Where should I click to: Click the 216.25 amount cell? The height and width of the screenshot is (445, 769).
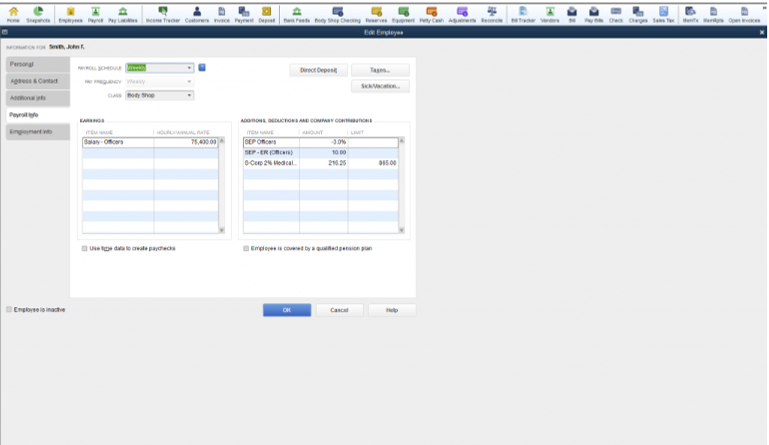point(324,163)
